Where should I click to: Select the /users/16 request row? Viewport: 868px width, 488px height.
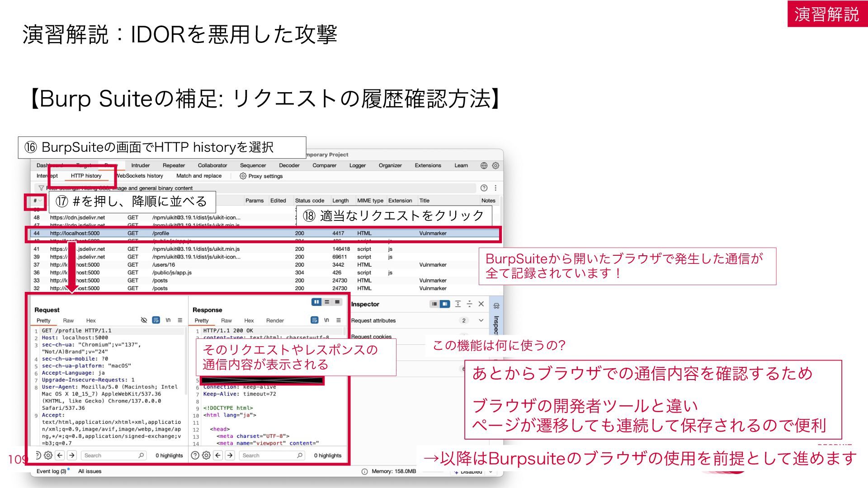tap(264, 265)
